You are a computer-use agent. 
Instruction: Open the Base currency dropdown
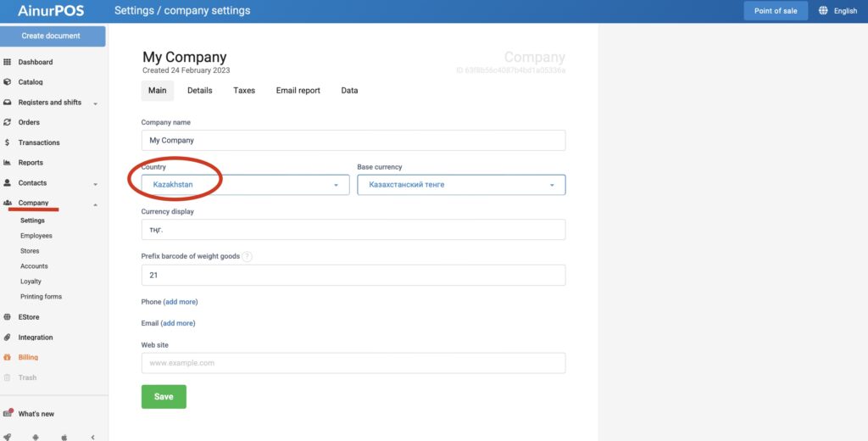click(x=461, y=185)
